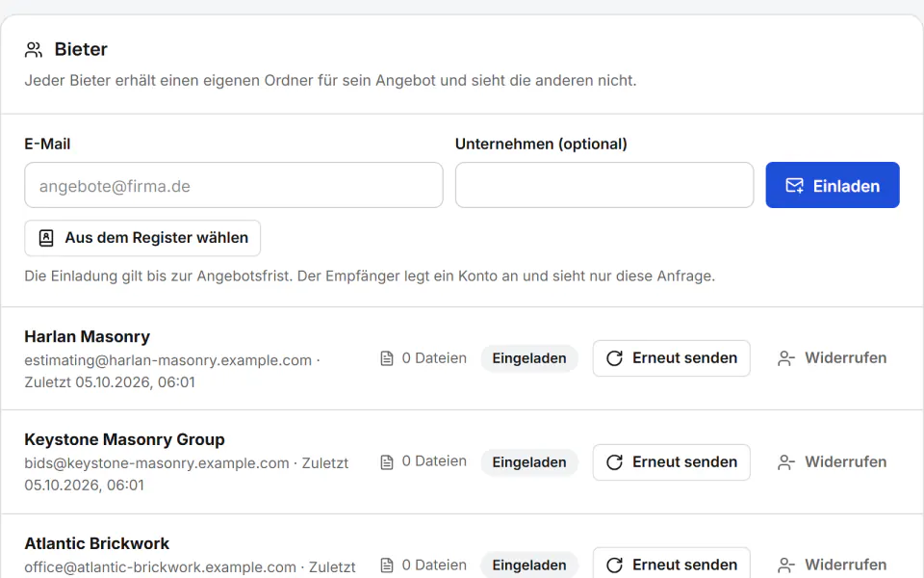924x578 pixels.
Task: Click the Einladen button
Action: pos(832,185)
